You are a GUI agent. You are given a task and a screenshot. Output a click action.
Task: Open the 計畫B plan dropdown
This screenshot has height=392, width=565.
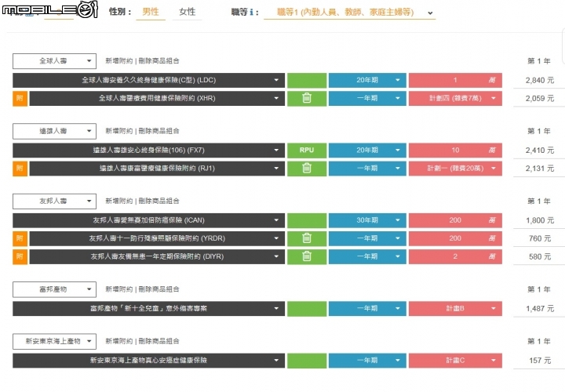coord(455,308)
